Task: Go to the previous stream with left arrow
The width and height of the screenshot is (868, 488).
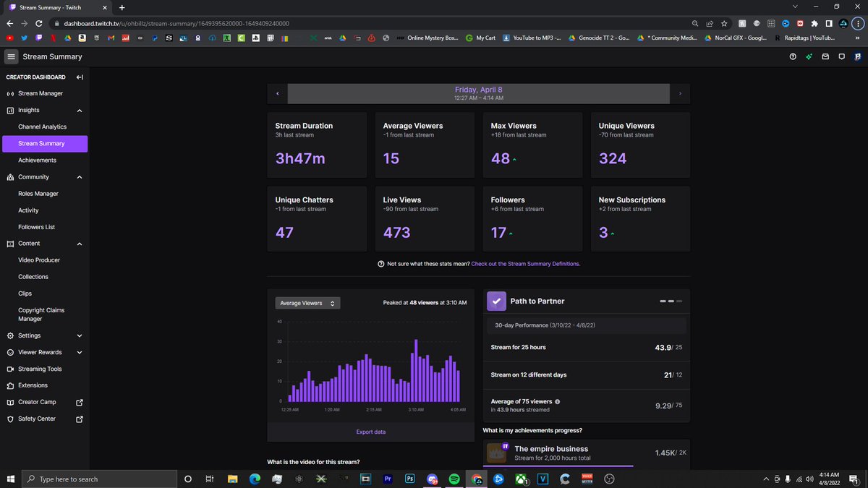Action: click(277, 94)
